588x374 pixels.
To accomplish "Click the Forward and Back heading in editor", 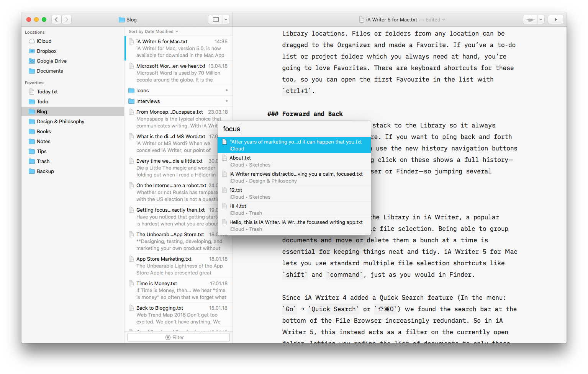I will pos(313,114).
